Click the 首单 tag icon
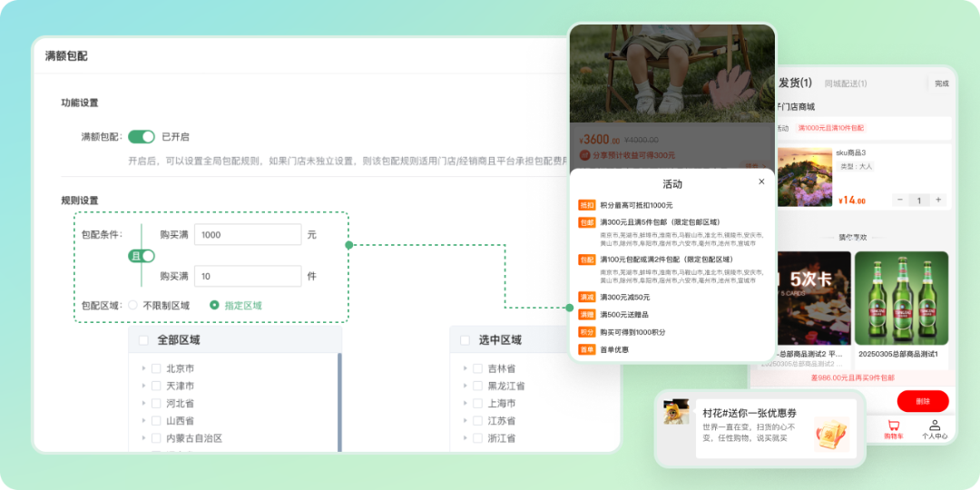 pyautogui.click(x=587, y=349)
